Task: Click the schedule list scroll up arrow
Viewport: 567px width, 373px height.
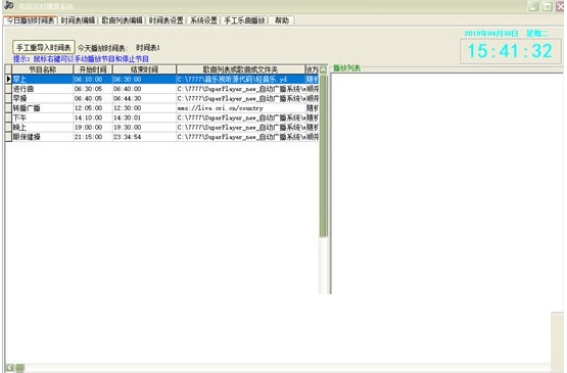Action: 323,69
